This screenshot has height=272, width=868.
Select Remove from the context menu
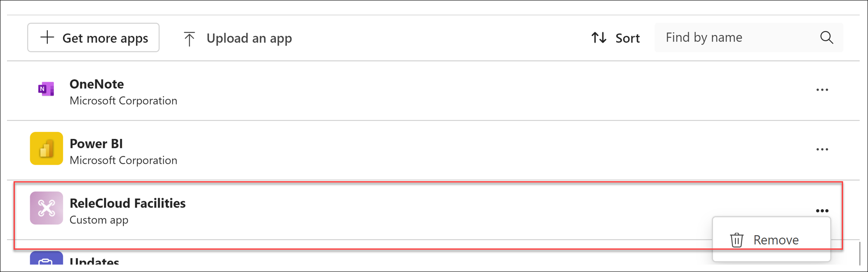coord(776,239)
